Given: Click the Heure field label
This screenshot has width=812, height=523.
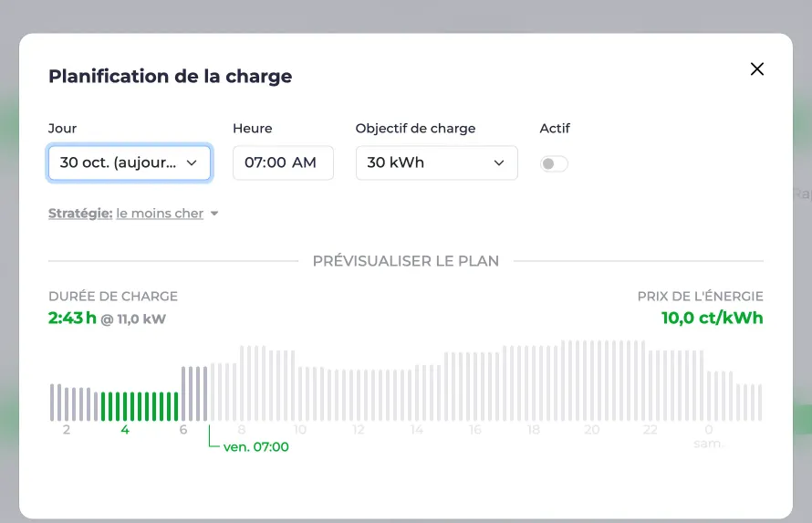Looking at the screenshot, I should [x=252, y=129].
